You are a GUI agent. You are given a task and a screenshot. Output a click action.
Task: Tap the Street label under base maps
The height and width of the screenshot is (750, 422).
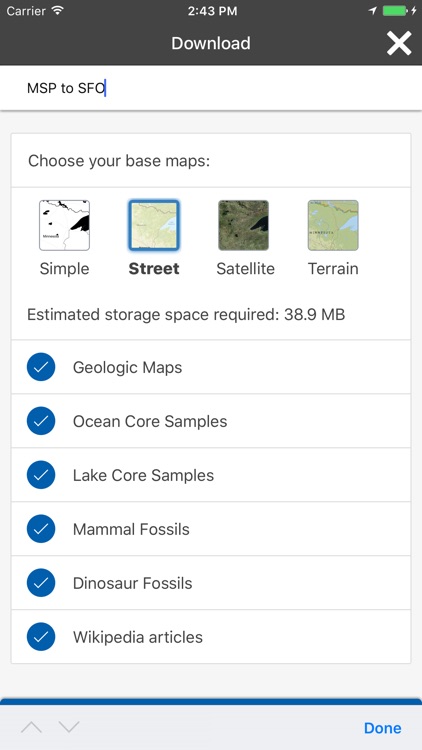click(x=154, y=268)
